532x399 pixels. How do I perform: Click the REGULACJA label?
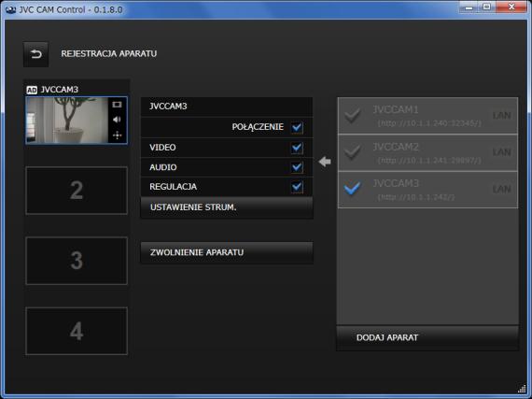click(x=173, y=187)
